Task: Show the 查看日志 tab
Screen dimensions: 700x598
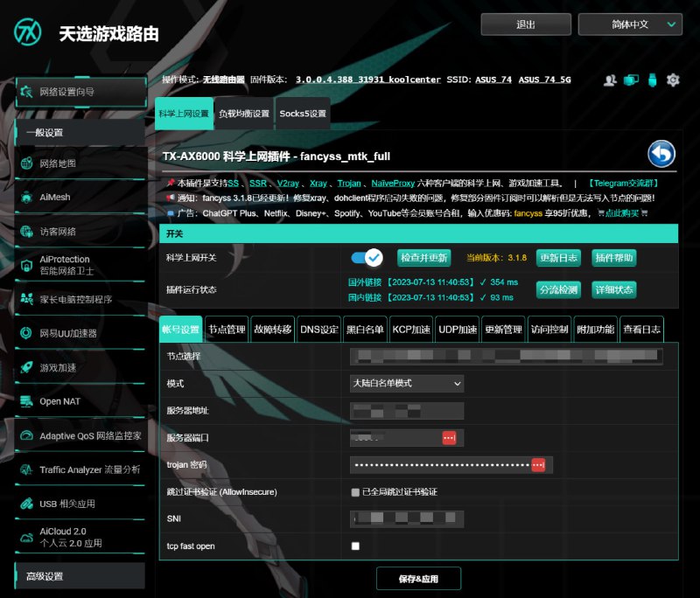Action: [x=642, y=330]
